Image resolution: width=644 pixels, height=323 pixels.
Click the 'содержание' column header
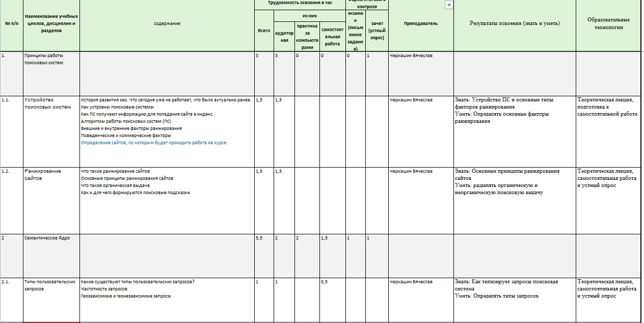pos(167,23)
